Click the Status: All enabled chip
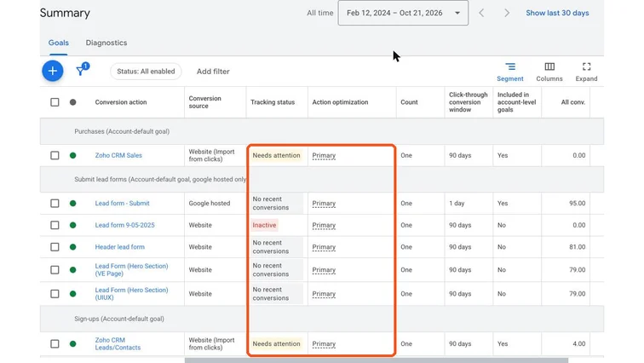This screenshot has height=363, width=644. 146,72
